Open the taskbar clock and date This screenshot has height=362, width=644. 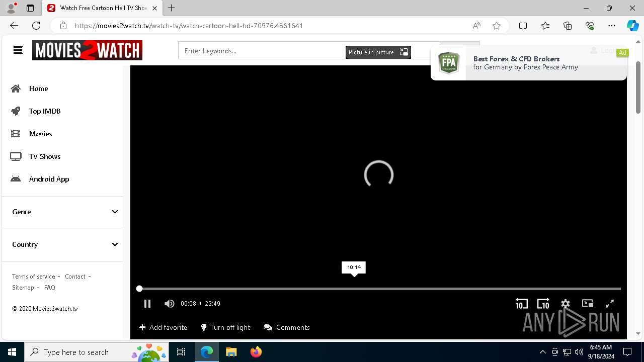coord(601,352)
